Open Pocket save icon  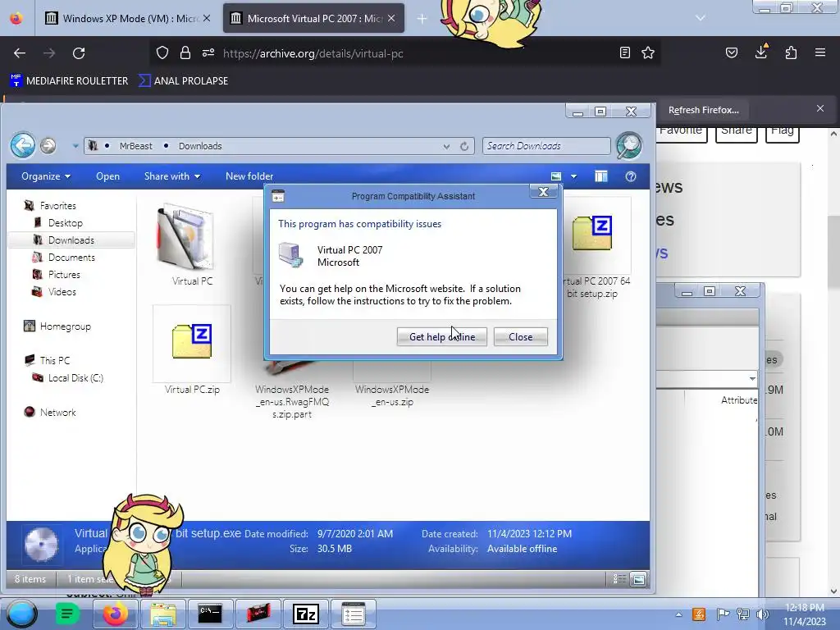click(731, 52)
